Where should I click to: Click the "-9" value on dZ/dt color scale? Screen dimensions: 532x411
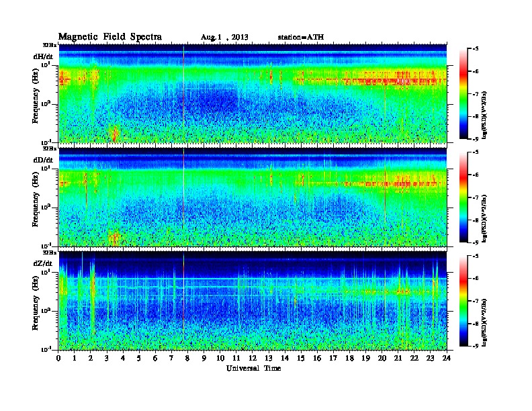point(476,346)
